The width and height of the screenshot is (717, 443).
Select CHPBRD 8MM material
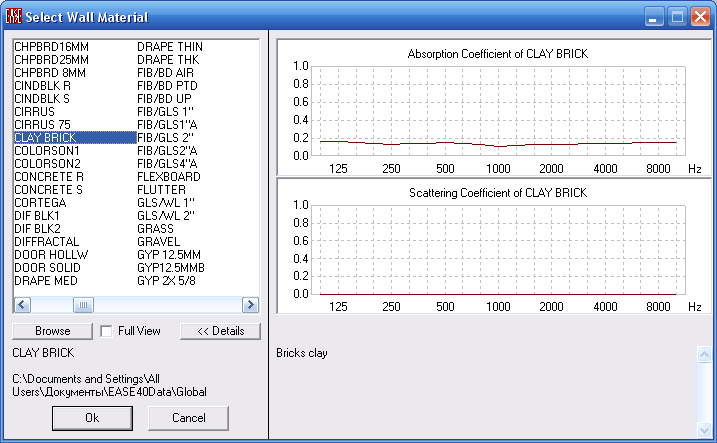click(50, 73)
